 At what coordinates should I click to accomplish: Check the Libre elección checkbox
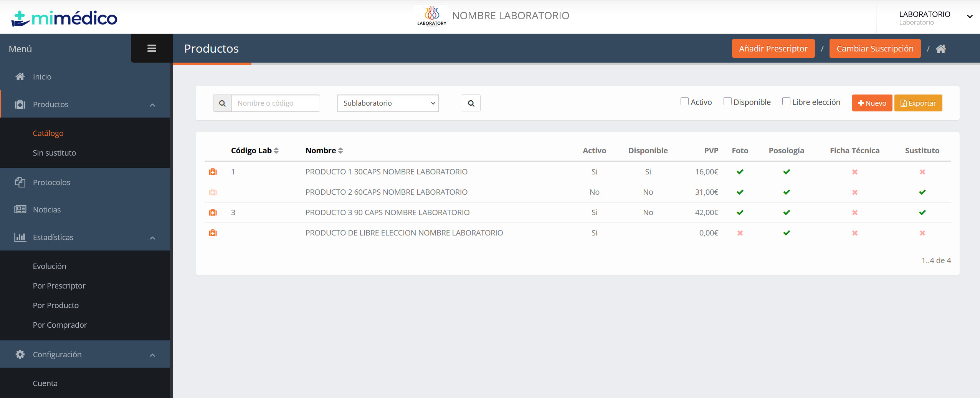786,101
